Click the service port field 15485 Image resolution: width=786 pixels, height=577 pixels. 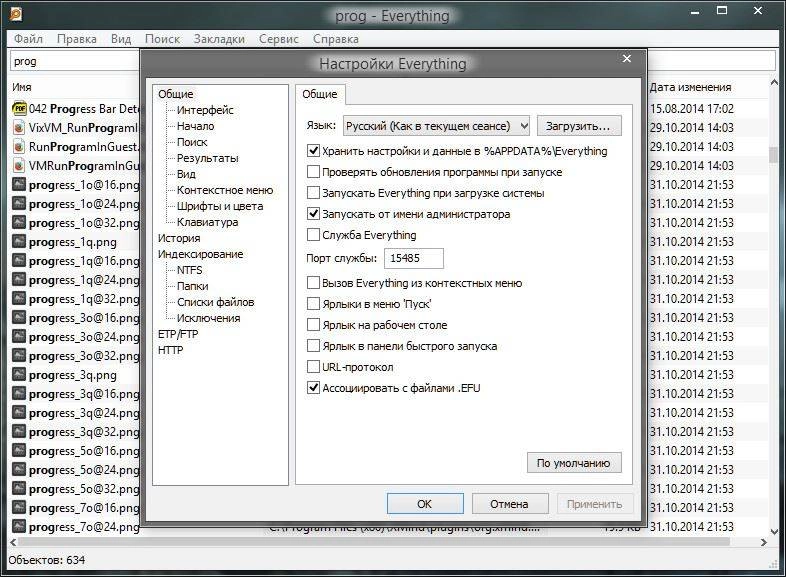click(x=414, y=258)
